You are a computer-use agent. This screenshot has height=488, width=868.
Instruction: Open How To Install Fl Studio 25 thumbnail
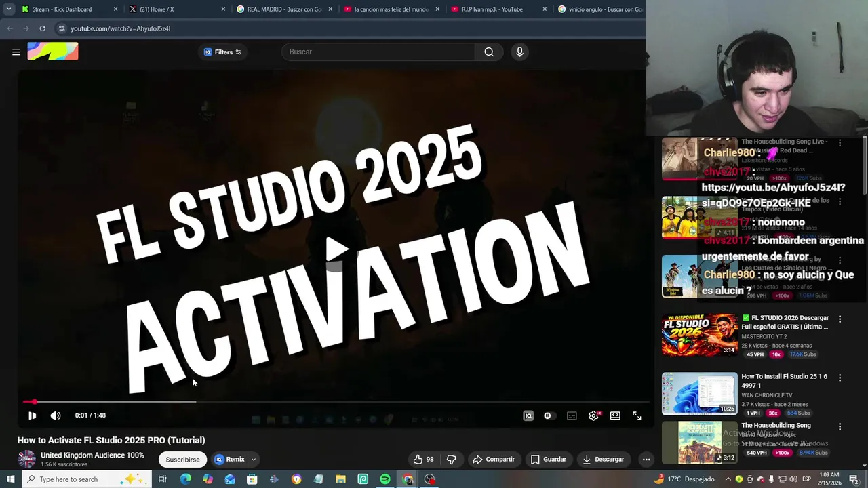699,393
